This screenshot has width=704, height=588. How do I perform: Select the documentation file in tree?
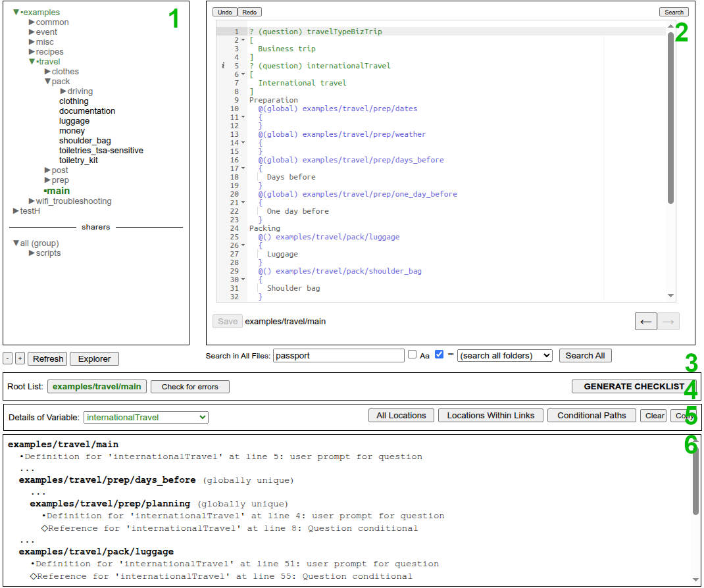click(87, 111)
